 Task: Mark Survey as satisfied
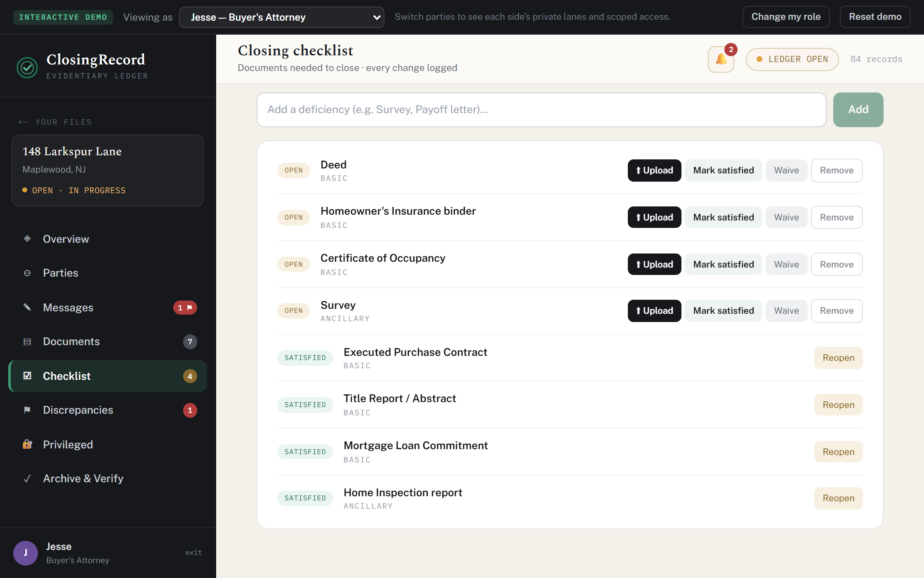[724, 311]
